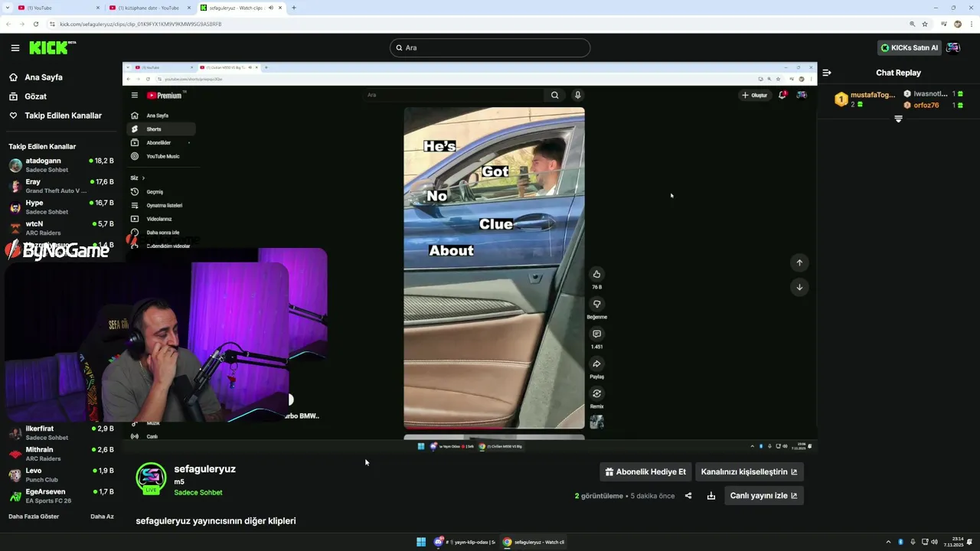Screen dimensions: 980x551
Task: Download the clip with the download icon
Action: pos(711,496)
